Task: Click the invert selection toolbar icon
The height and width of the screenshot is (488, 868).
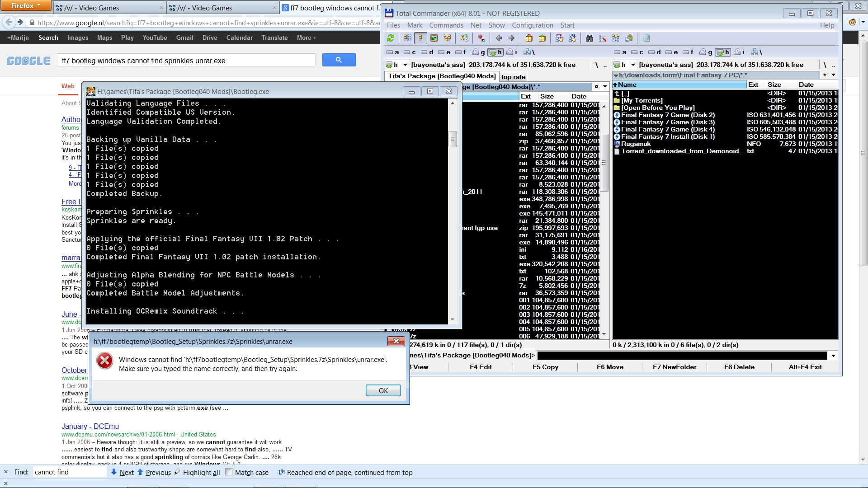Action: 481,38
